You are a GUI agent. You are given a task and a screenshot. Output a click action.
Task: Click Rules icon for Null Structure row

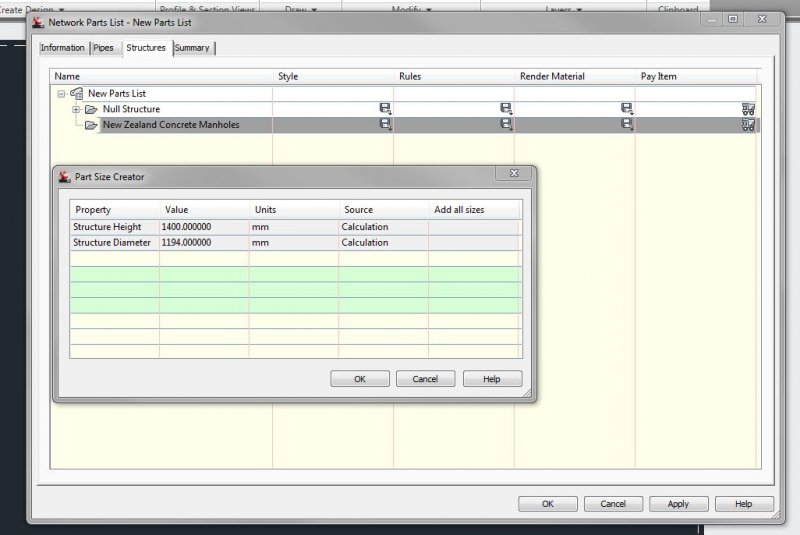pos(506,109)
